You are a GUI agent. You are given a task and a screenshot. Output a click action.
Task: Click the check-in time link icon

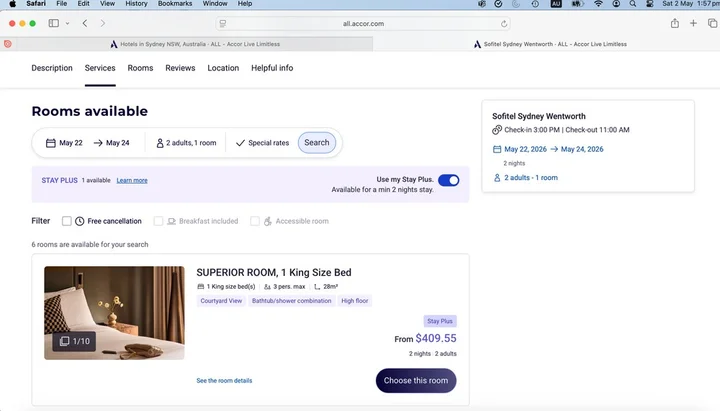[x=497, y=130]
